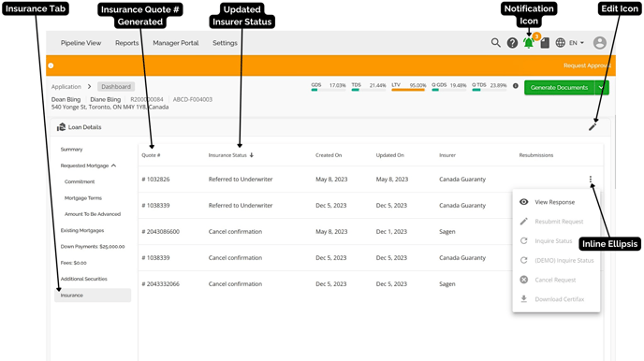Click the document icon beside the bell

545,43
